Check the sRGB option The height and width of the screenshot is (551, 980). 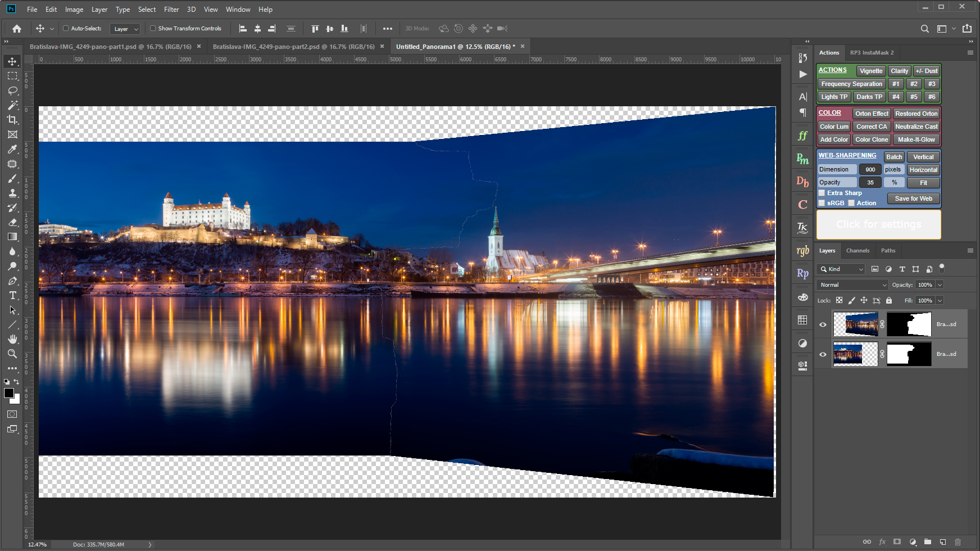tap(822, 203)
